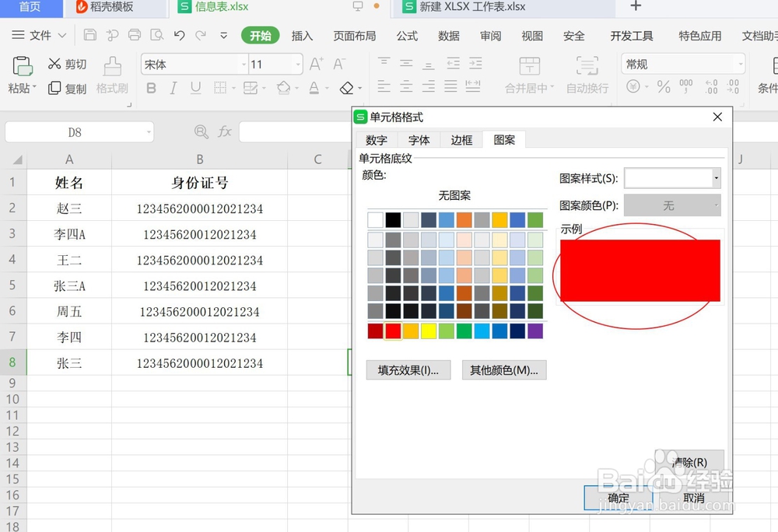Click the Undo arrow
This screenshot has width=778, height=532.
point(179,35)
